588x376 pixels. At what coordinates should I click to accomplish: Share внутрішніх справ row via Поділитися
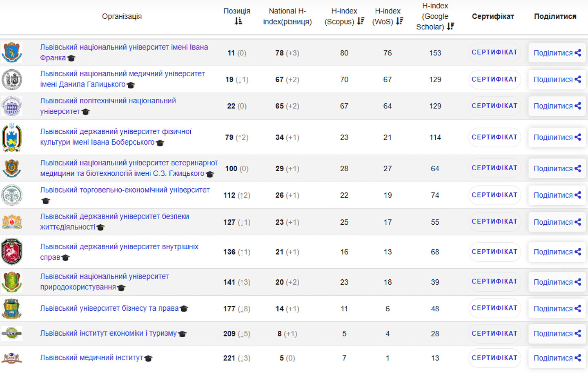point(557,252)
